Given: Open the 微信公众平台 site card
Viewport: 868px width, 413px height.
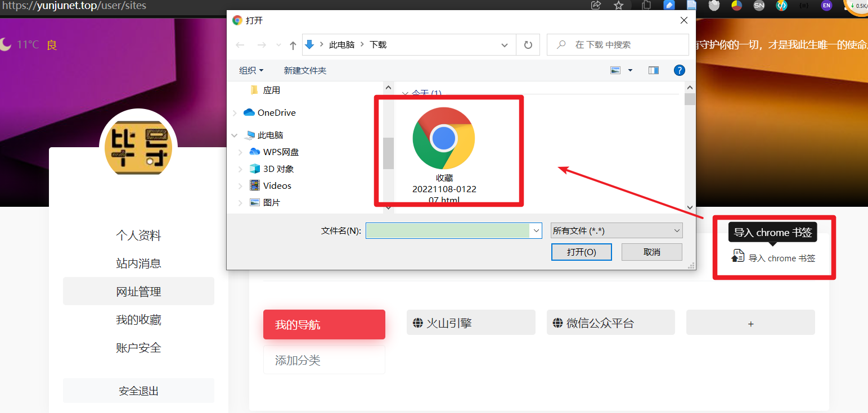Looking at the screenshot, I should pyautogui.click(x=610, y=323).
